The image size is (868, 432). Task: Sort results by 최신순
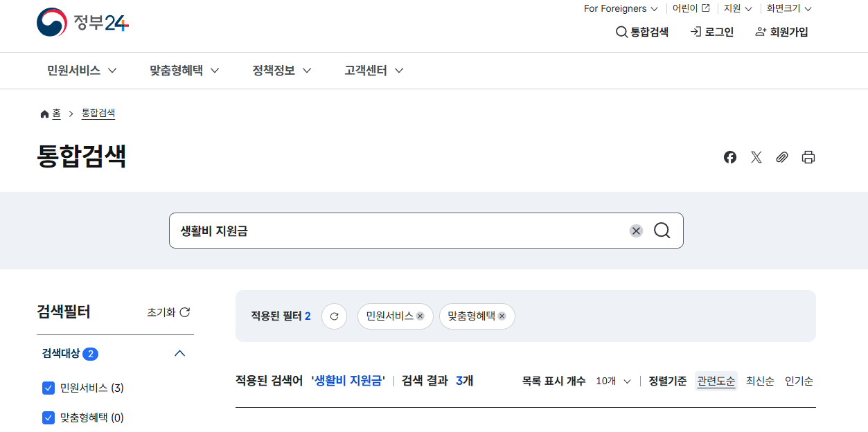[x=759, y=380]
